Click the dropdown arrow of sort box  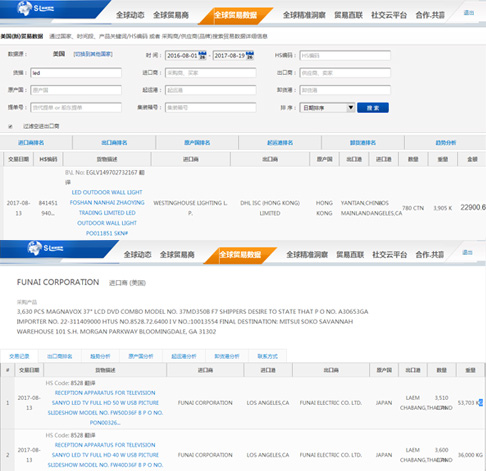pyautogui.click(x=350, y=108)
